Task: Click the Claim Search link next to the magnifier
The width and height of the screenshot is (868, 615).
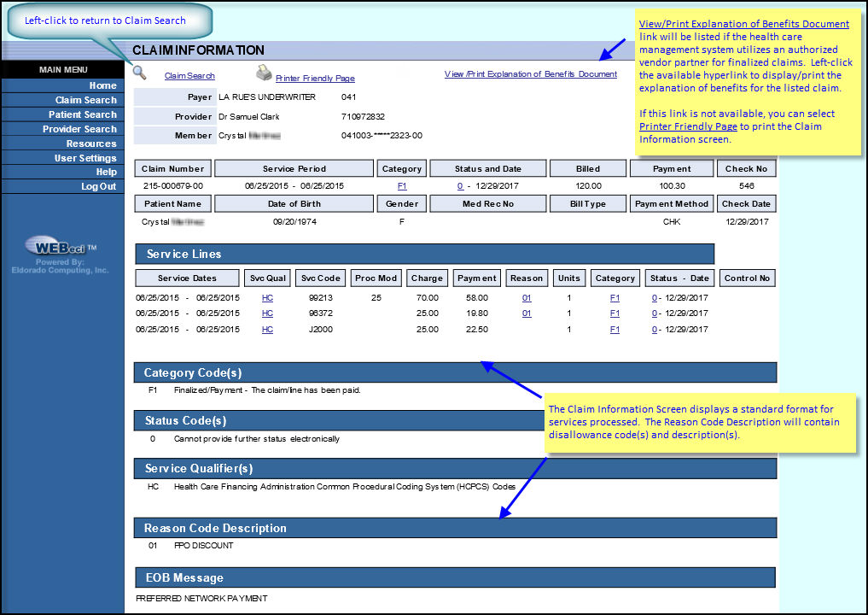Action: [x=189, y=76]
